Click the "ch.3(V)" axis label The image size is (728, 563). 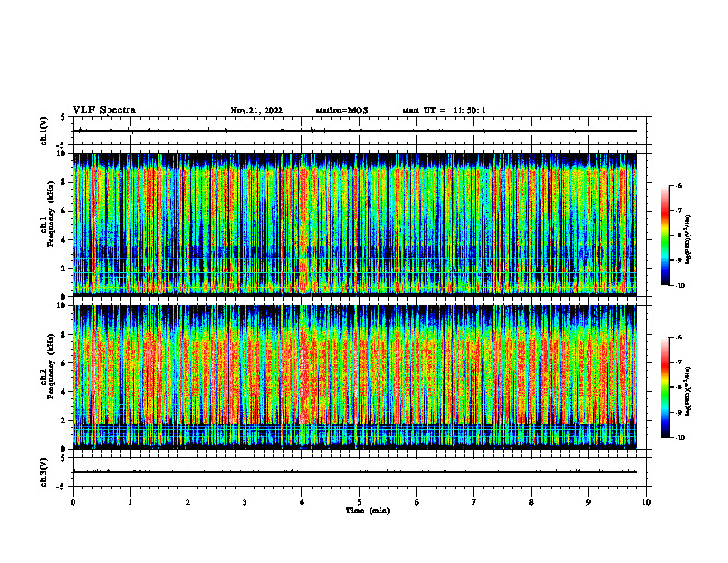tap(43, 472)
